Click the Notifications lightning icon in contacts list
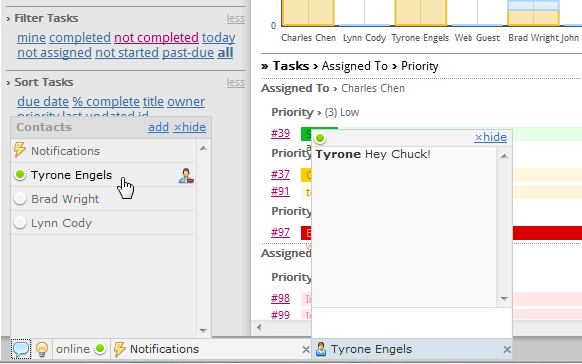This screenshot has height=364, width=582. (19, 150)
